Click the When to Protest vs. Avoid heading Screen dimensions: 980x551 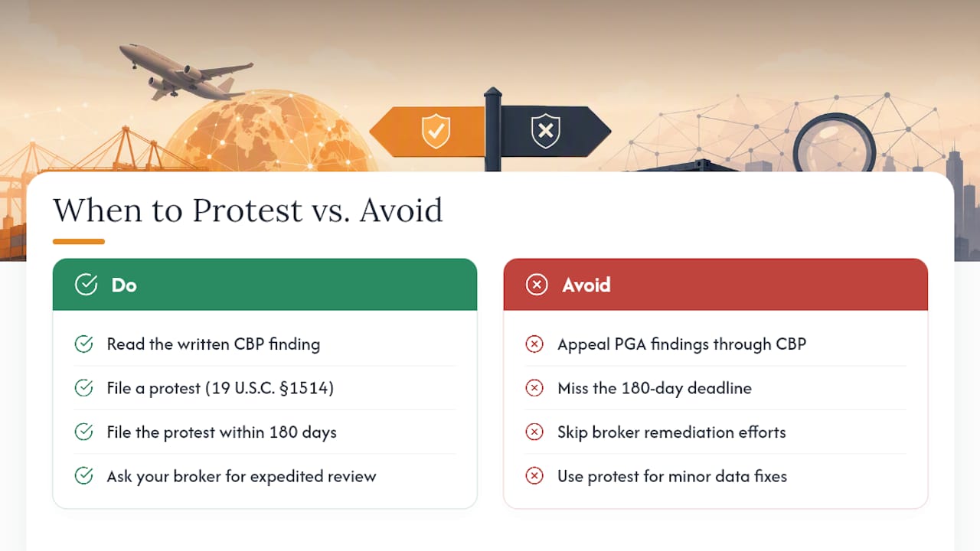point(248,210)
